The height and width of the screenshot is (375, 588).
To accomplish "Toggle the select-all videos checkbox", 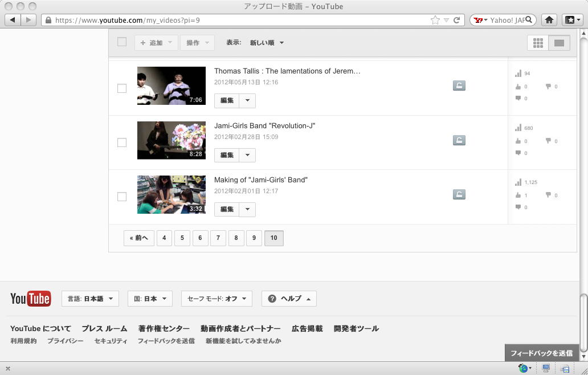I will pos(122,42).
